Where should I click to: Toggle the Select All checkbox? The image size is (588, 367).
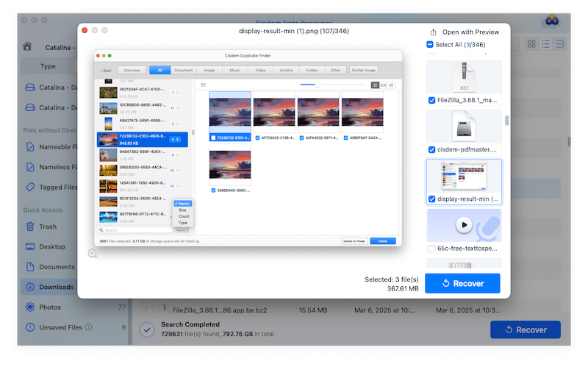pyautogui.click(x=431, y=45)
